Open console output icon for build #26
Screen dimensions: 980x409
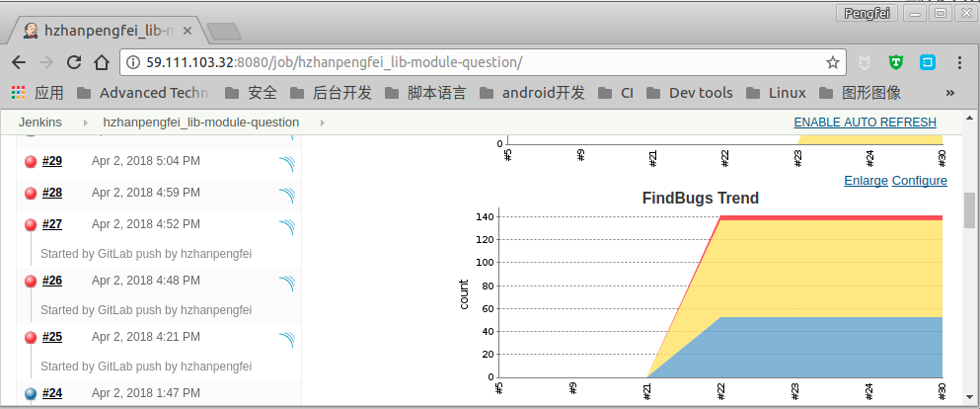pyautogui.click(x=287, y=283)
